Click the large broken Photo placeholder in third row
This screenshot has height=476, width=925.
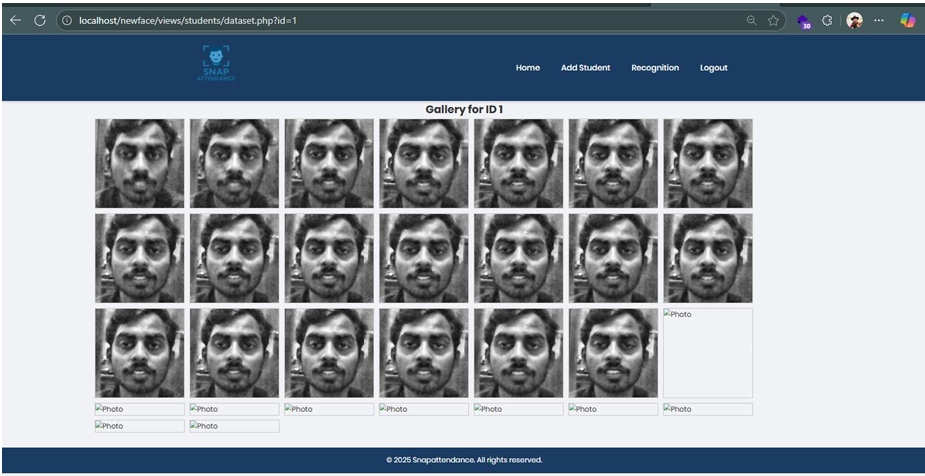708,353
